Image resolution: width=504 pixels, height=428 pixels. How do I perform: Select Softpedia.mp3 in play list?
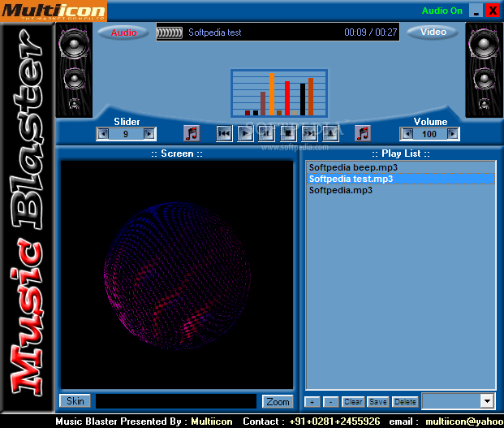400,190
